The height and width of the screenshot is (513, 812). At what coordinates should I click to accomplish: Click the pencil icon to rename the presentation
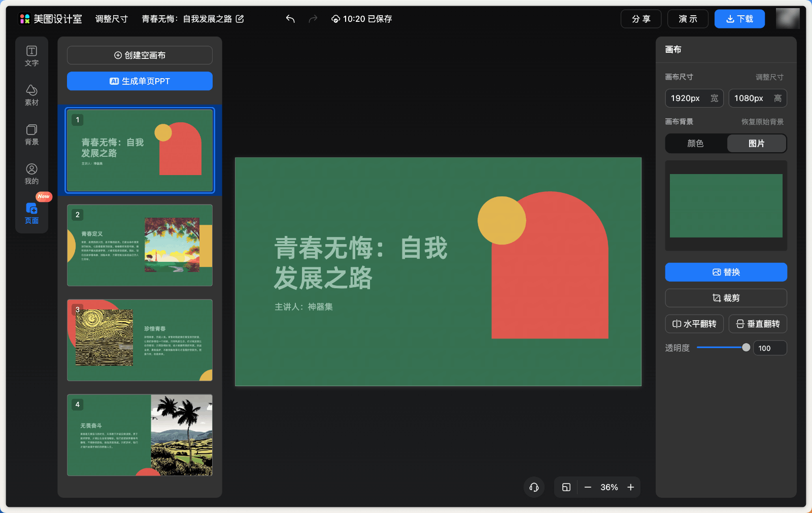coord(241,19)
